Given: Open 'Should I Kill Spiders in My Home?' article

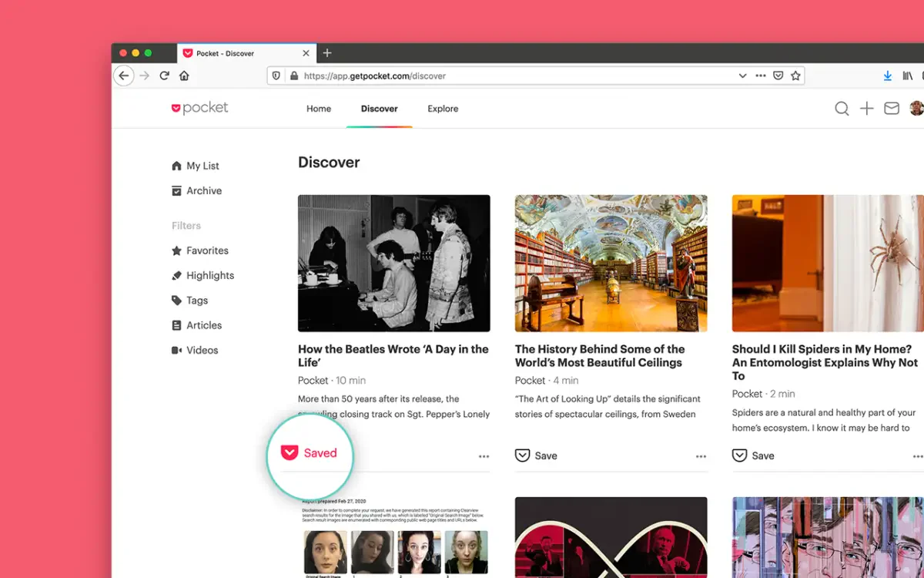Looking at the screenshot, I should [825, 362].
